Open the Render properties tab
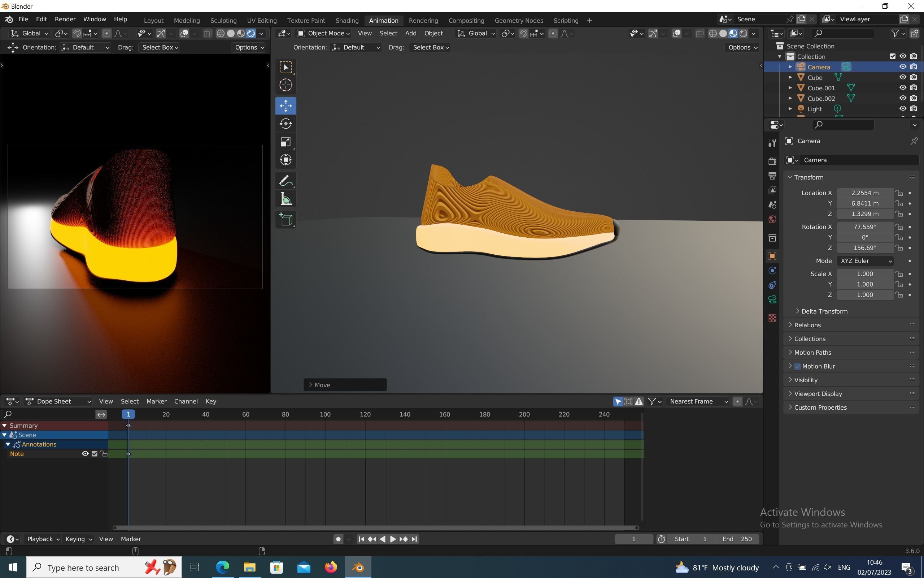 [772, 161]
